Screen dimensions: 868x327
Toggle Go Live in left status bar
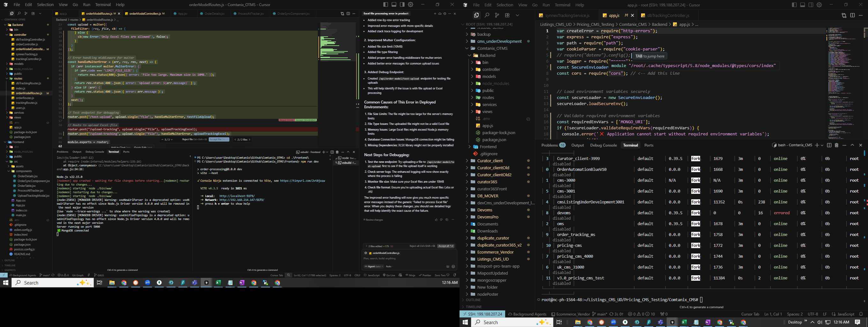(x=389, y=275)
